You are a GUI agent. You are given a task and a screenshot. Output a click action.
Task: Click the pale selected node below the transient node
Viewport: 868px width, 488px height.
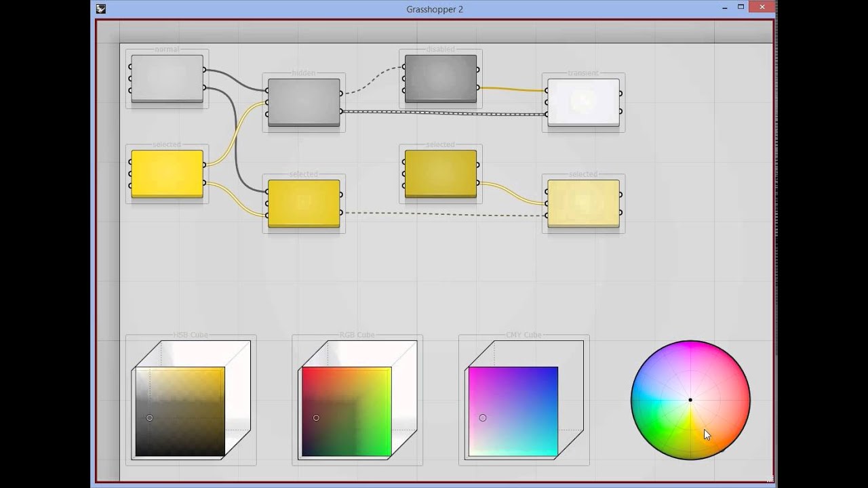click(583, 203)
